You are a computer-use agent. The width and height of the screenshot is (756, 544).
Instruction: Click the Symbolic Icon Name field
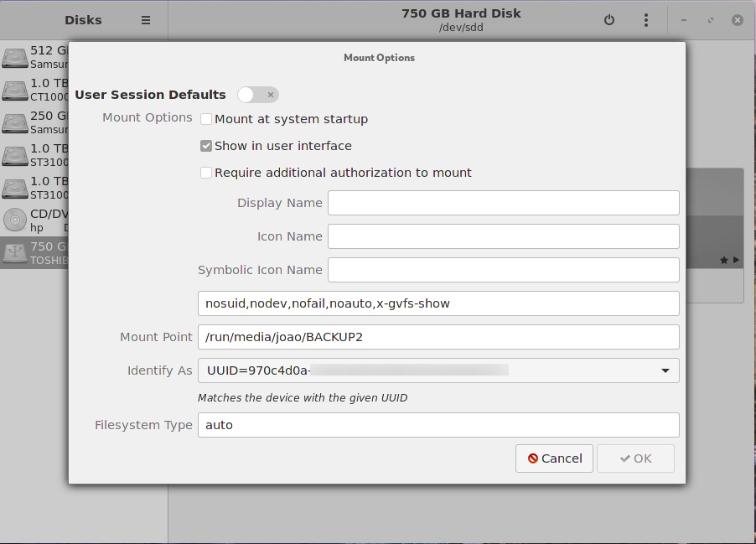coord(504,270)
